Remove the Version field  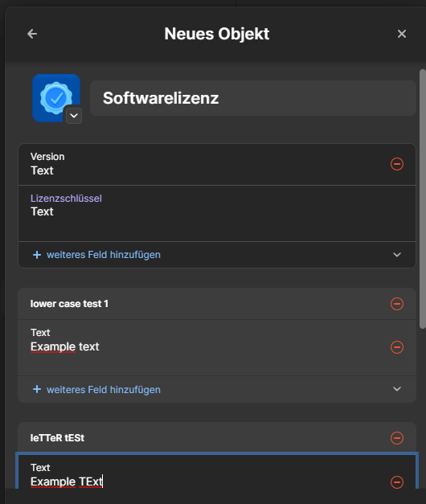(397, 164)
